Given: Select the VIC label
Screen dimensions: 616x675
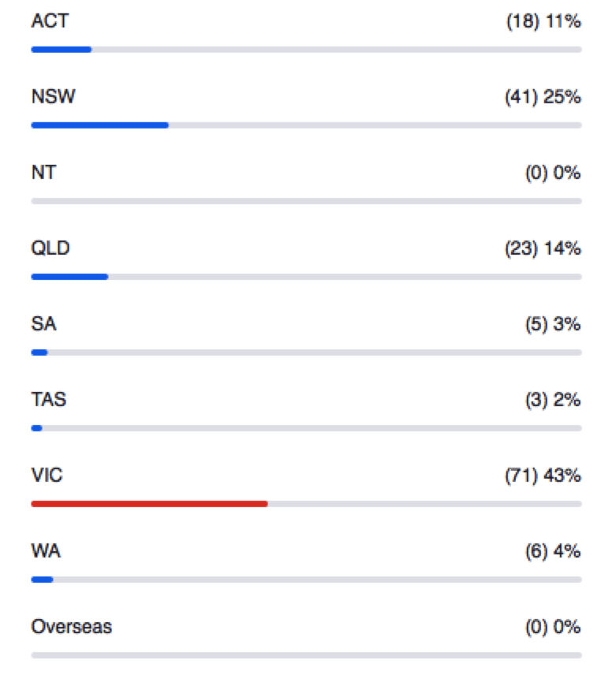Looking at the screenshot, I should (47, 475).
